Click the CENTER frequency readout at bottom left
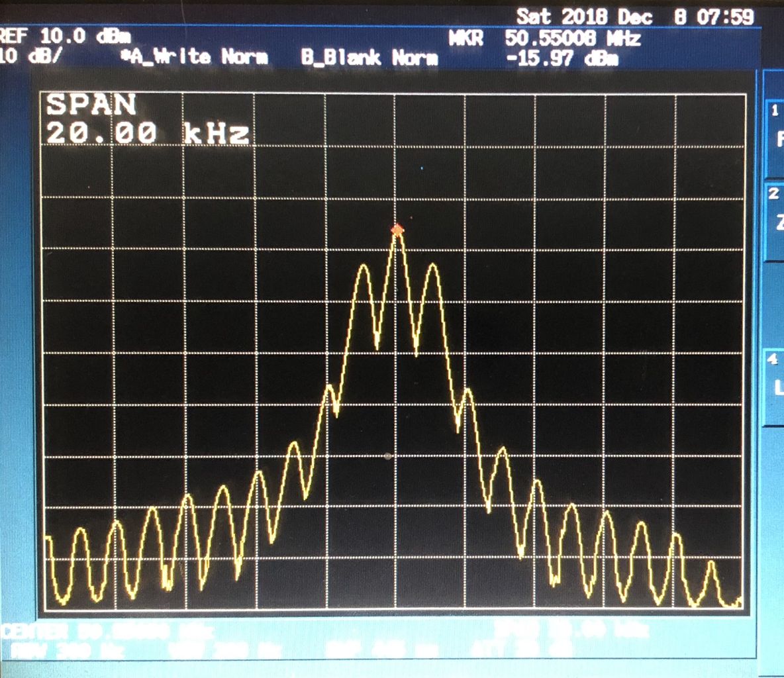This screenshot has height=678, width=784. [x=107, y=632]
